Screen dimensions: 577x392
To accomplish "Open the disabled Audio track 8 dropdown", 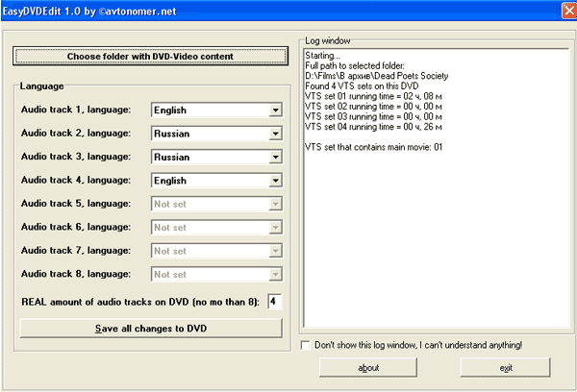I will (275, 275).
